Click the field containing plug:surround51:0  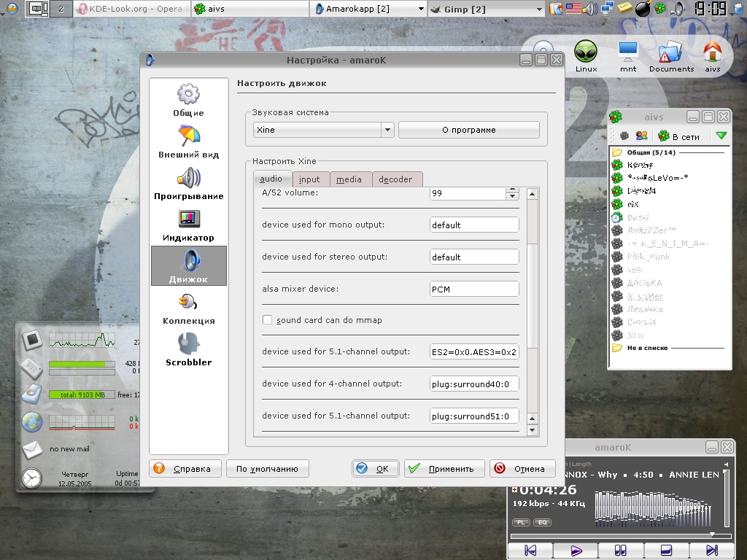tap(474, 416)
